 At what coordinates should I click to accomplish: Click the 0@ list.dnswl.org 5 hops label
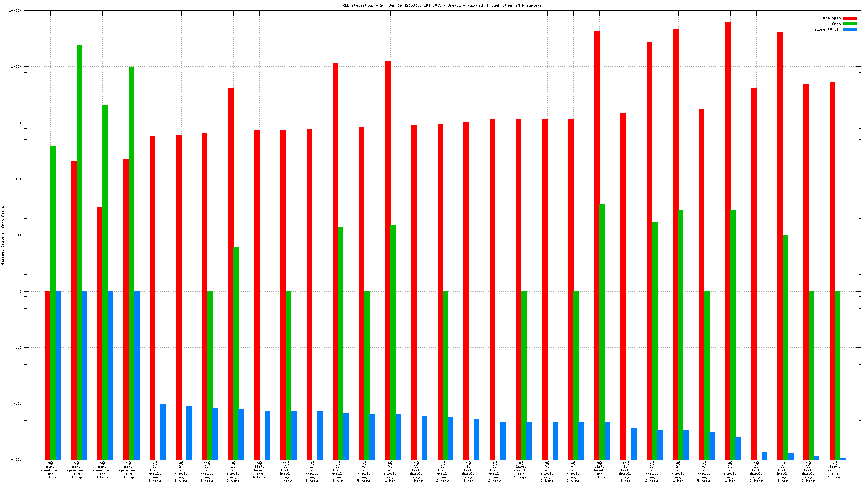521,470
